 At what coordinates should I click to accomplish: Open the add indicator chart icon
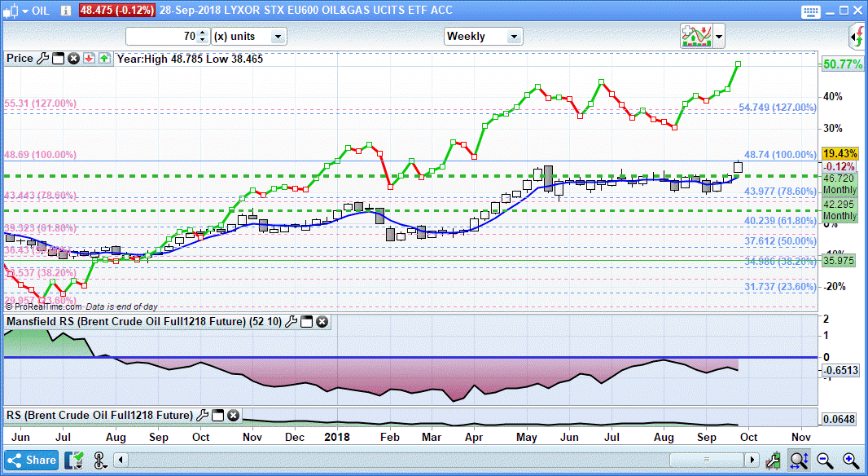coord(697,36)
